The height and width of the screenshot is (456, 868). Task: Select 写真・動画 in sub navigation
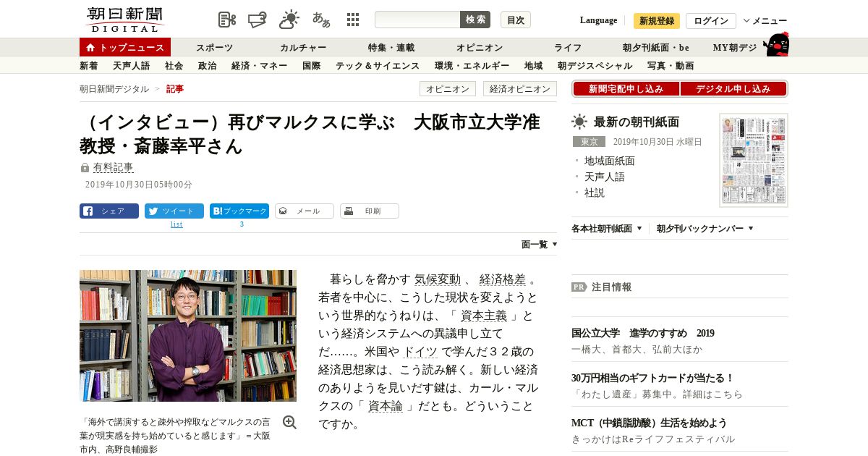[x=671, y=66]
